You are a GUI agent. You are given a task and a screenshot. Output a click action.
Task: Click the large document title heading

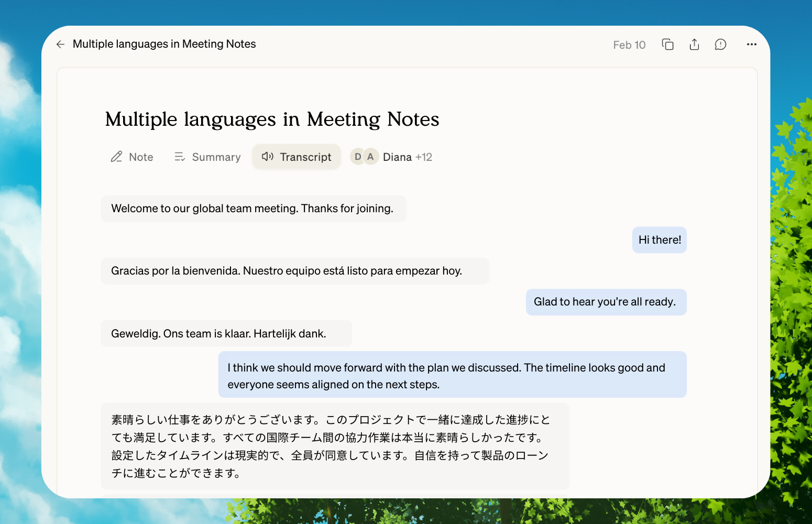272,119
